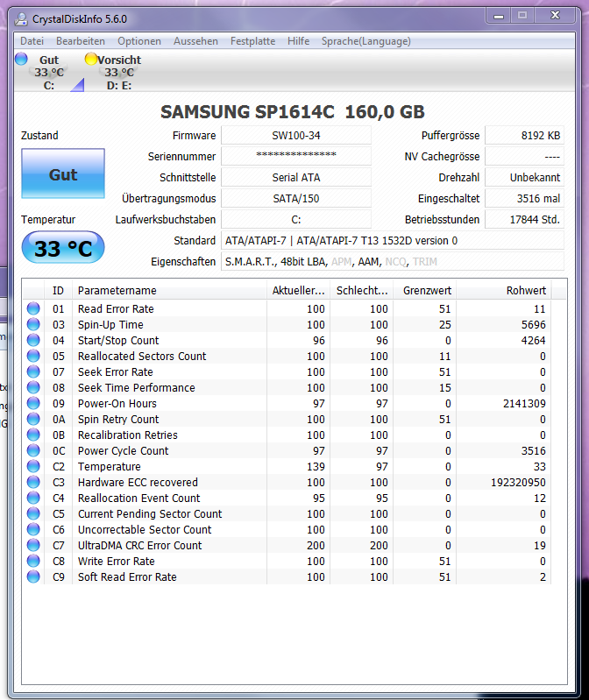
Task: Click the status icon for Soft Read Error Rate
Action: point(33,576)
